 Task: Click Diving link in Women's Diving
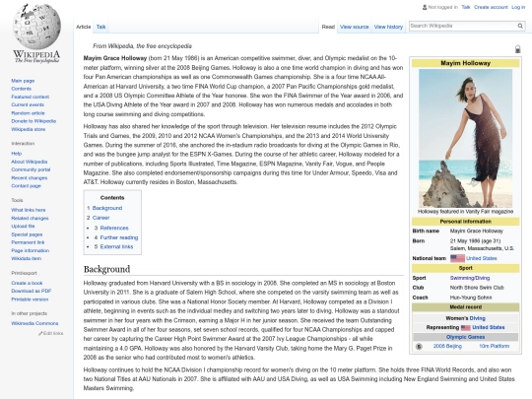coord(478,318)
